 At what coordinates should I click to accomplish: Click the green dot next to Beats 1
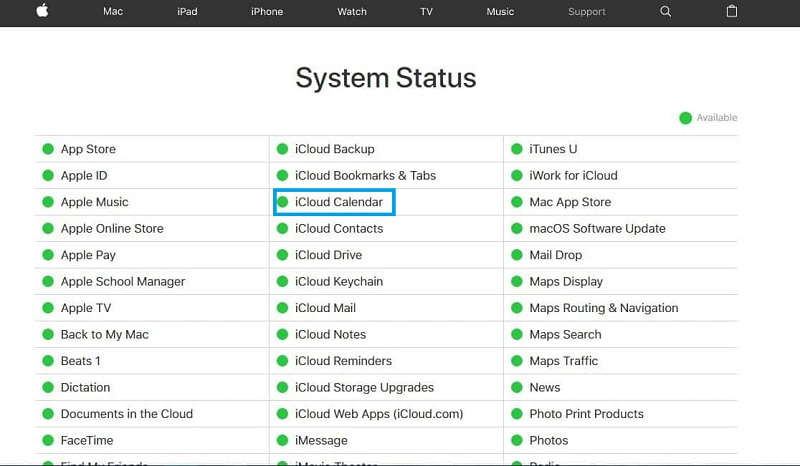48,361
